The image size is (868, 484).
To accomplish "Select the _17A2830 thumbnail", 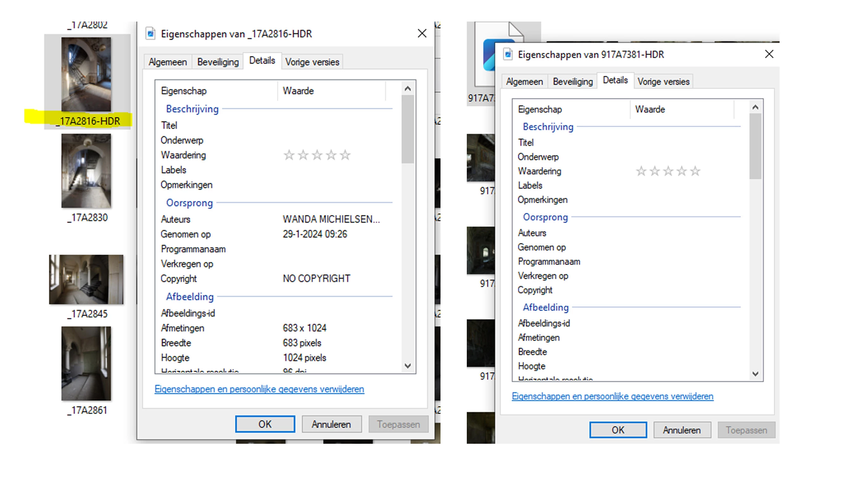I will click(86, 171).
